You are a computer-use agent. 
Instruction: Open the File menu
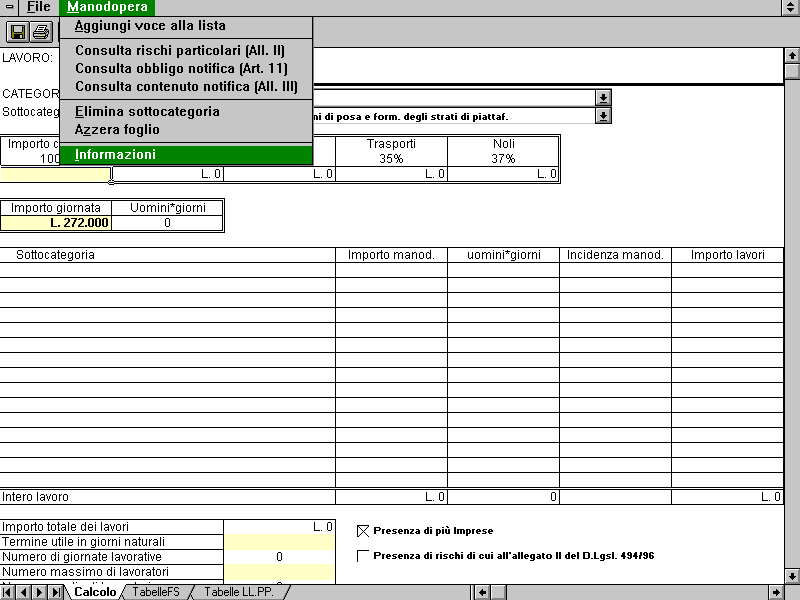[x=39, y=7]
